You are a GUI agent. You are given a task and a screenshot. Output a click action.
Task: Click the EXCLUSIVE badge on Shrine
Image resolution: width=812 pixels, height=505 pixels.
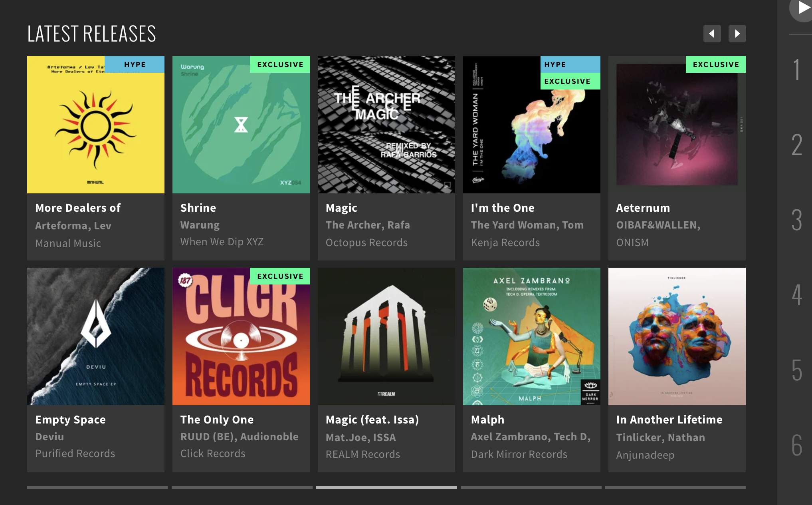(280, 64)
